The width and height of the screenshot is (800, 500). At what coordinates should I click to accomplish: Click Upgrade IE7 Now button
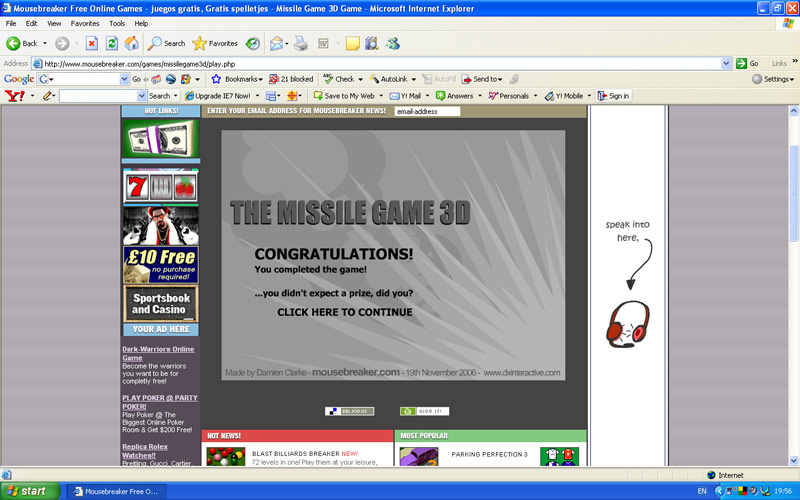point(217,95)
